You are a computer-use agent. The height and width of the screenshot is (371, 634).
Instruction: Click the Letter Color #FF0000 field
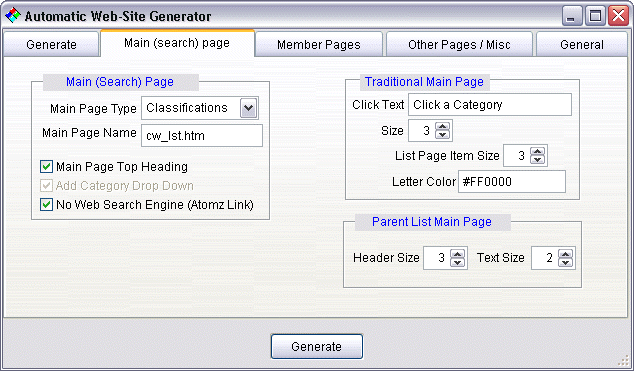(x=512, y=181)
